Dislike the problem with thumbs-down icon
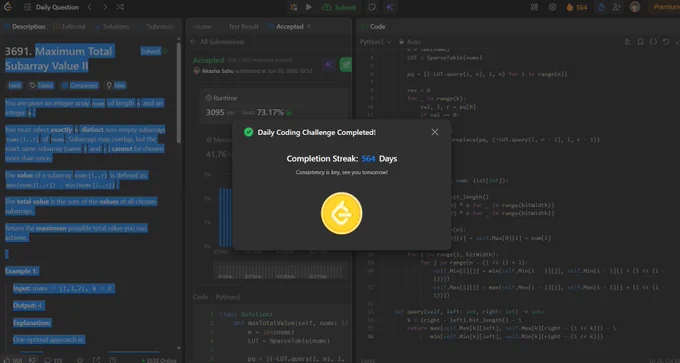 coord(32,360)
